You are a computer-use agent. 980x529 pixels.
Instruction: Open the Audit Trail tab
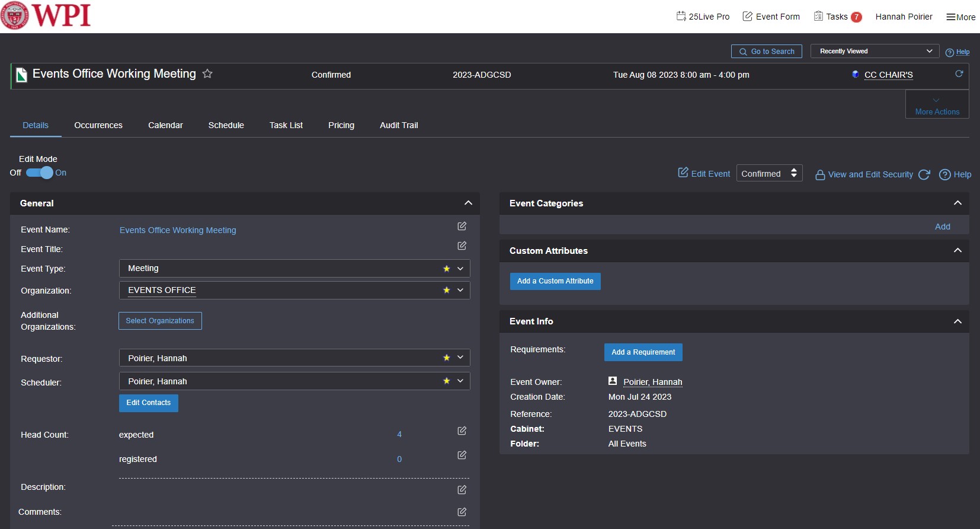[399, 126]
